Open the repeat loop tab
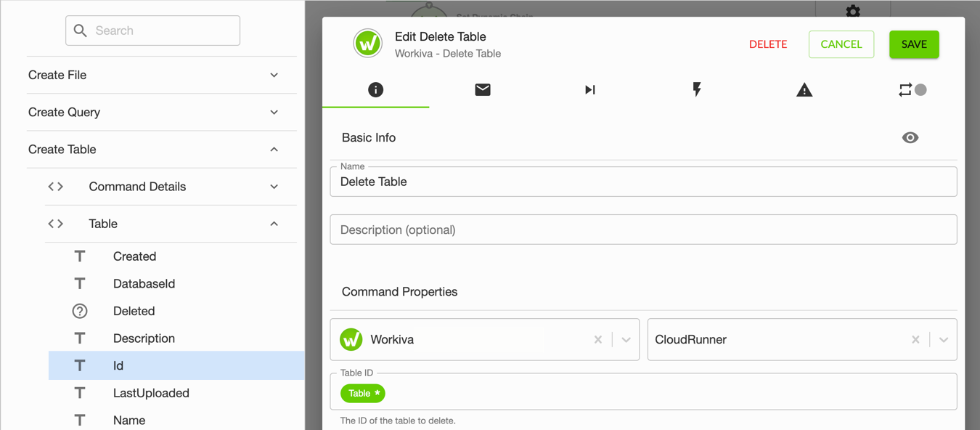The height and width of the screenshot is (430, 980). point(905,90)
